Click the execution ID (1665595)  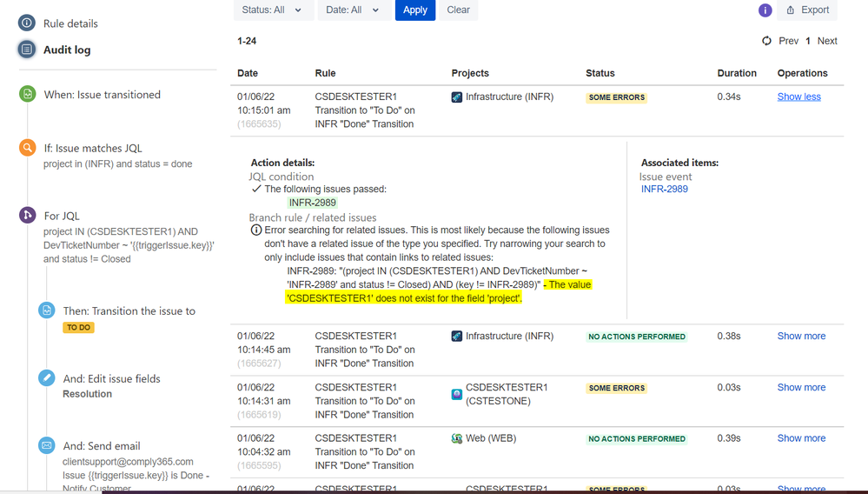[259, 466]
